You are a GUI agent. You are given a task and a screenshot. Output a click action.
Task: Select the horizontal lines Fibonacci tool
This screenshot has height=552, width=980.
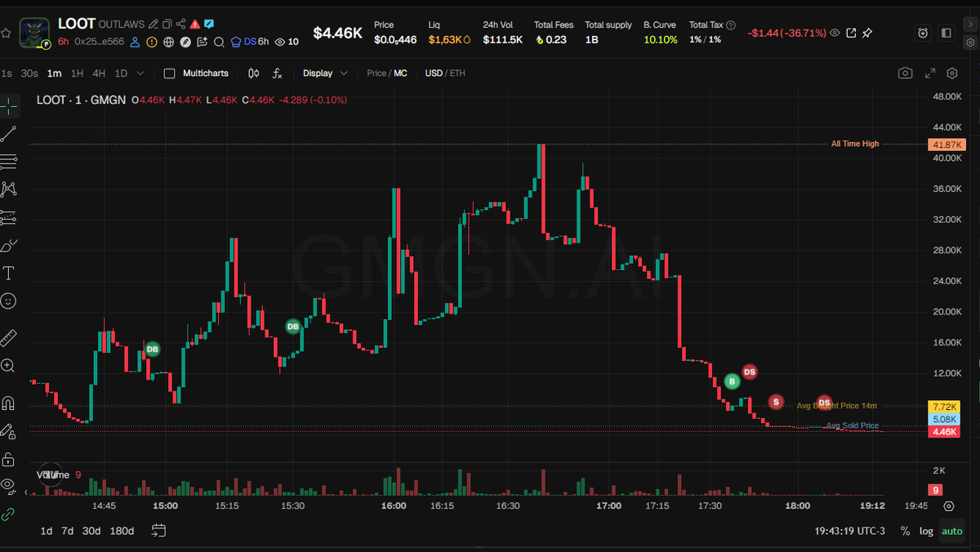click(x=9, y=161)
